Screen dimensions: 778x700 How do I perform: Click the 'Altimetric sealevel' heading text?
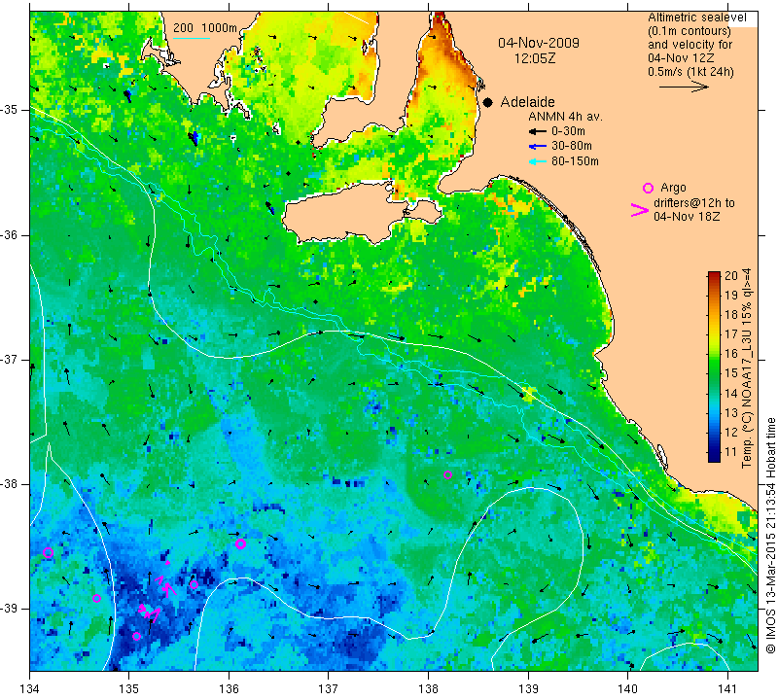[x=697, y=17]
